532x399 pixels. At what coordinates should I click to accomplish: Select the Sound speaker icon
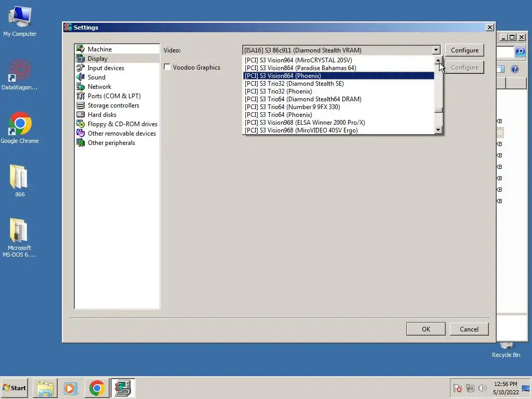coord(81,77)
